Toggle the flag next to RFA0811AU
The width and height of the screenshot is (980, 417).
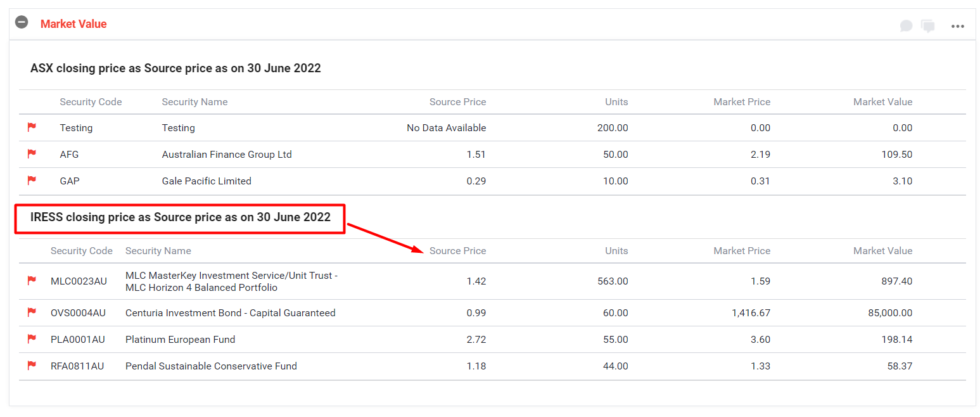[32, 366]
